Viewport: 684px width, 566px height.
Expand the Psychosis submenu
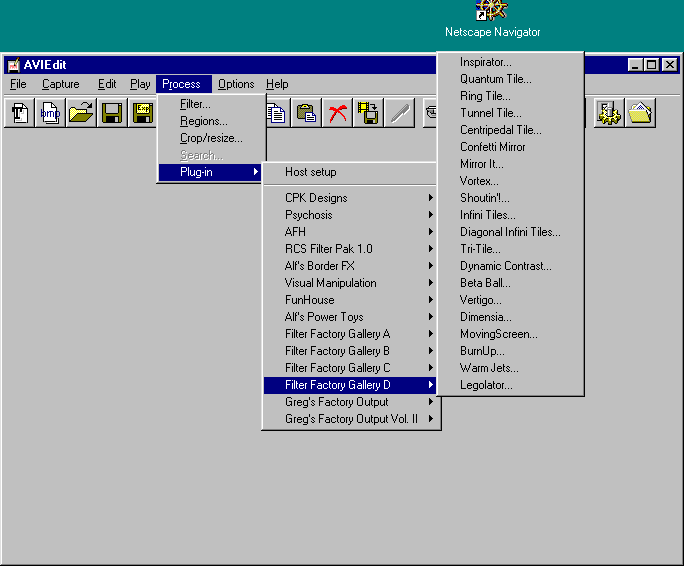click(351, 215)
